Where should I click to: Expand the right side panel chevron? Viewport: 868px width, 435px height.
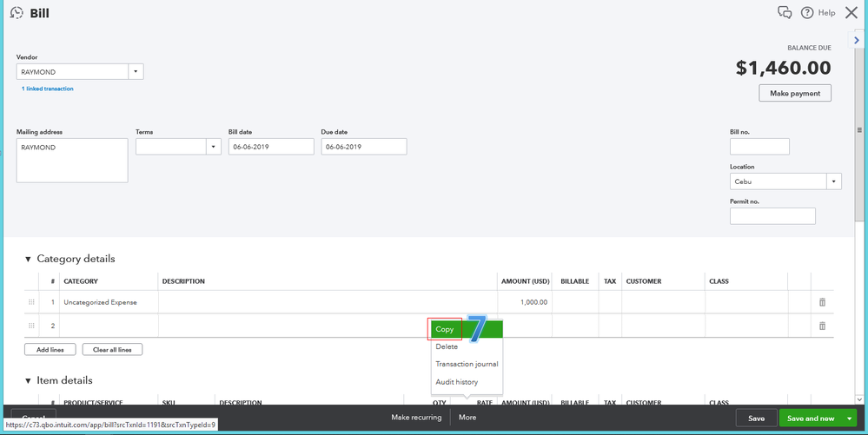(x=857, y=41)
